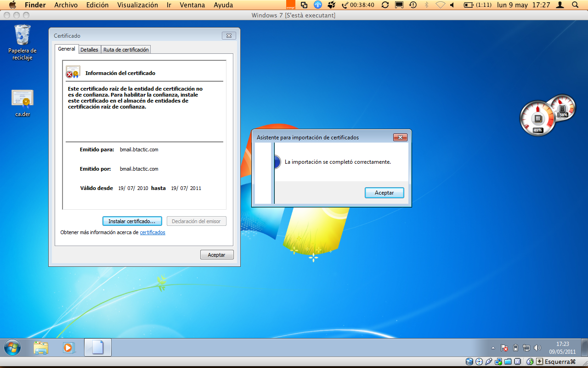
Task: Click the CPU meter gadget
Action: pos(537,118)
